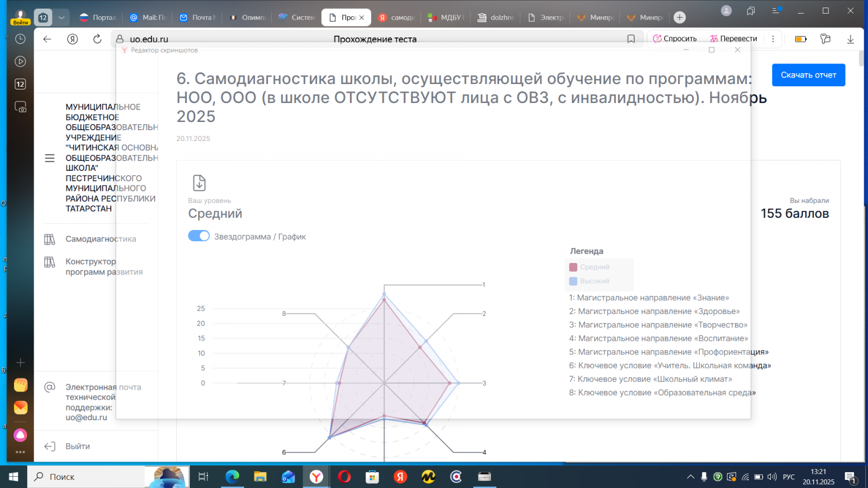This screenshot has width=868, height=488.
Task: Open the three-dot page options menu
Action: 773,39
